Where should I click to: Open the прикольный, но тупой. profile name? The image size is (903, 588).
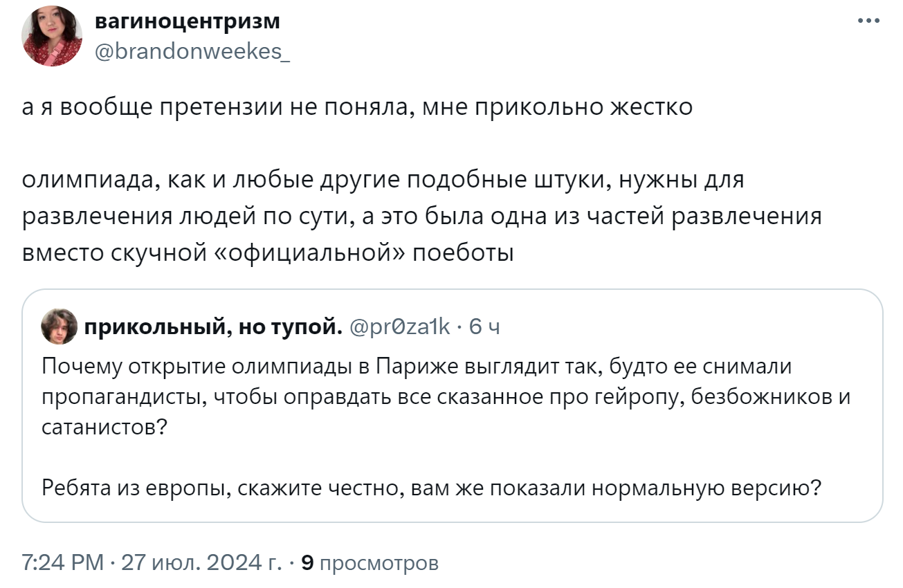pos(214,327)
